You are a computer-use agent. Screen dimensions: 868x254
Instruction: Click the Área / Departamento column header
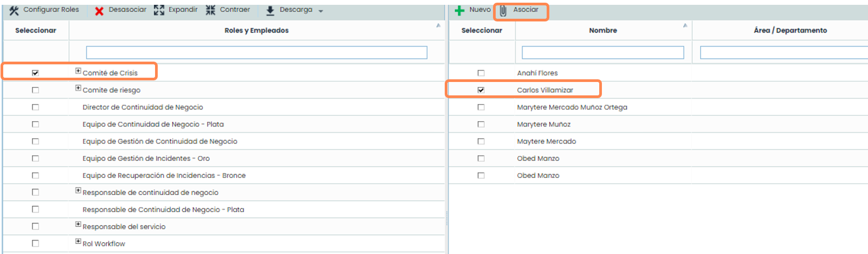[790, 31]
